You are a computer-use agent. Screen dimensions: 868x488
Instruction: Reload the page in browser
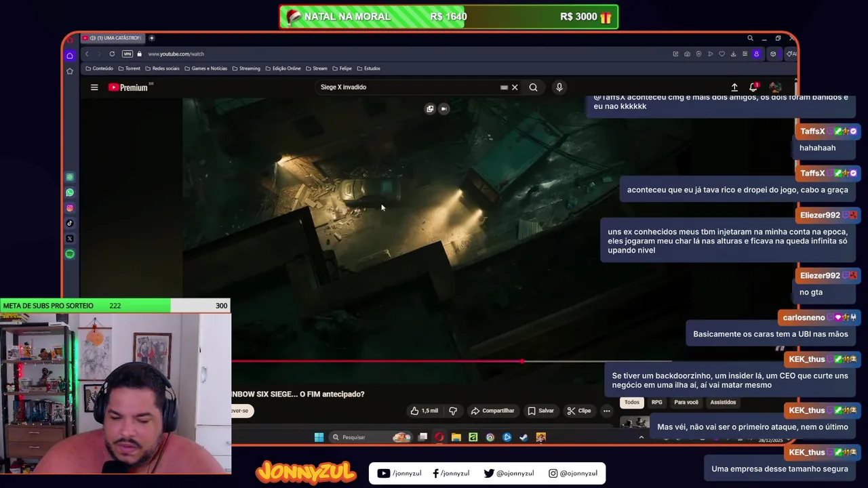112,54
